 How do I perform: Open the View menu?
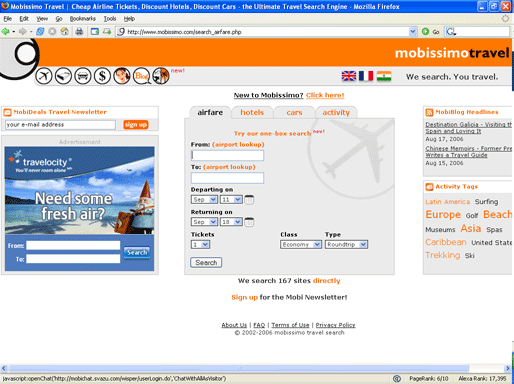pos(42,19)
